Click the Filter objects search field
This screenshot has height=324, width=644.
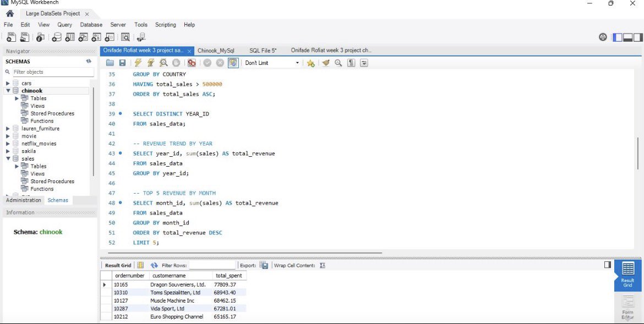53,72
